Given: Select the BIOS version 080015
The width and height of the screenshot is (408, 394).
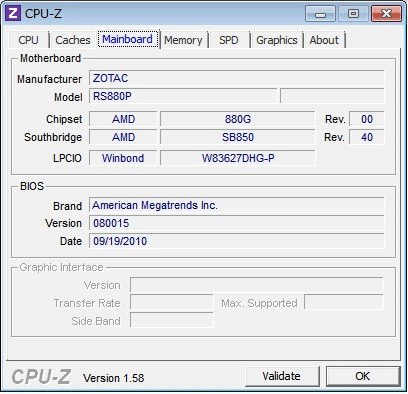Looking at the screenshot, I should coord(236,223).
